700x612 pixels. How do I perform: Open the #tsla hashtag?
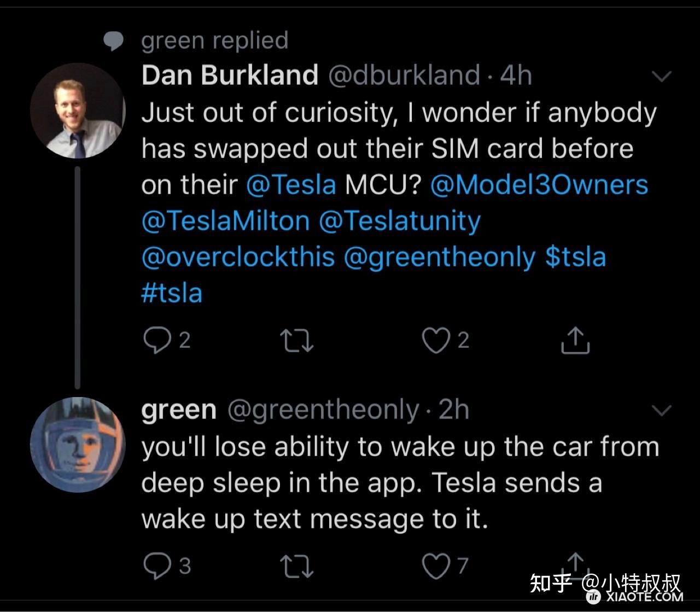tap(172, 293)
